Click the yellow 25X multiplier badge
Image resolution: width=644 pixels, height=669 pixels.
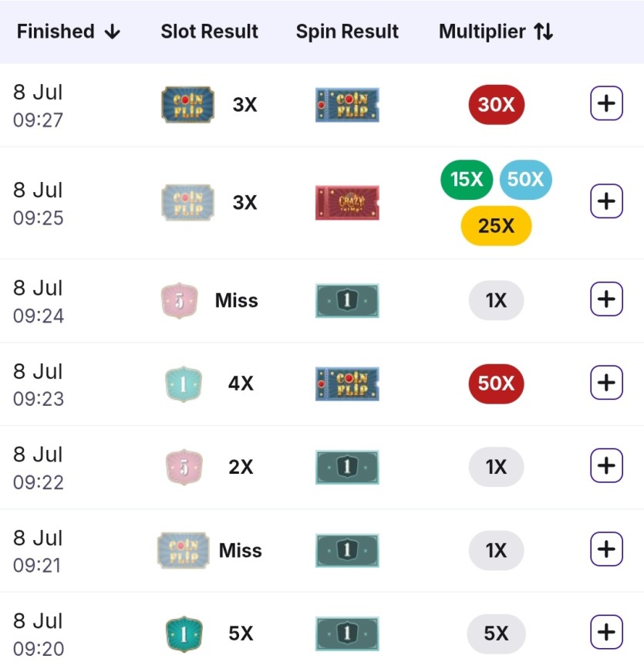pos(497,226)
